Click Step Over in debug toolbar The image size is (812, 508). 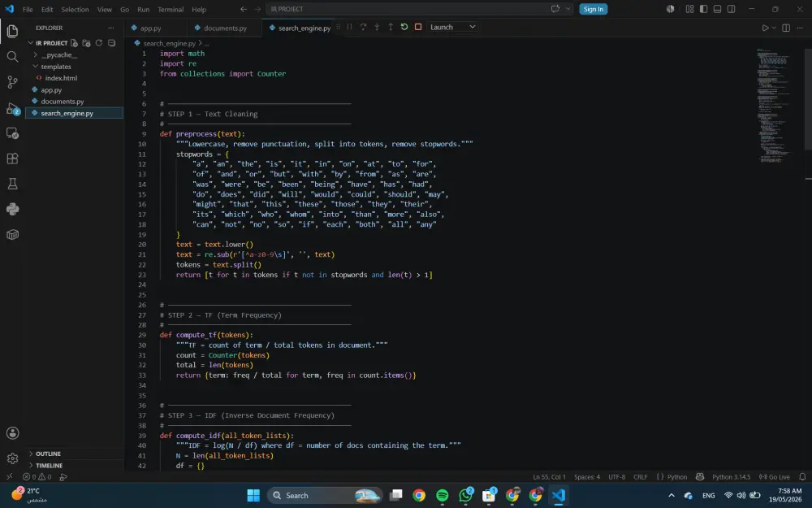[363, 27]
